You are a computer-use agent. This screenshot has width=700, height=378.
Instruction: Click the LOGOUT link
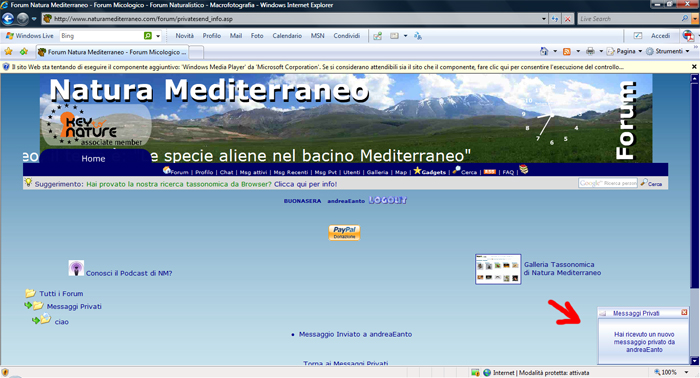tap(388, 200)
